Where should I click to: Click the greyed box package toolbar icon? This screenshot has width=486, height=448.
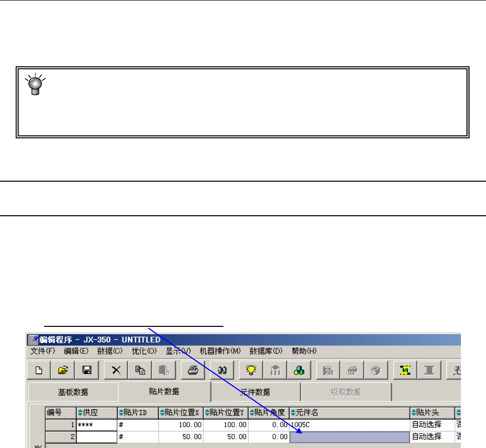tap(376, 370)
